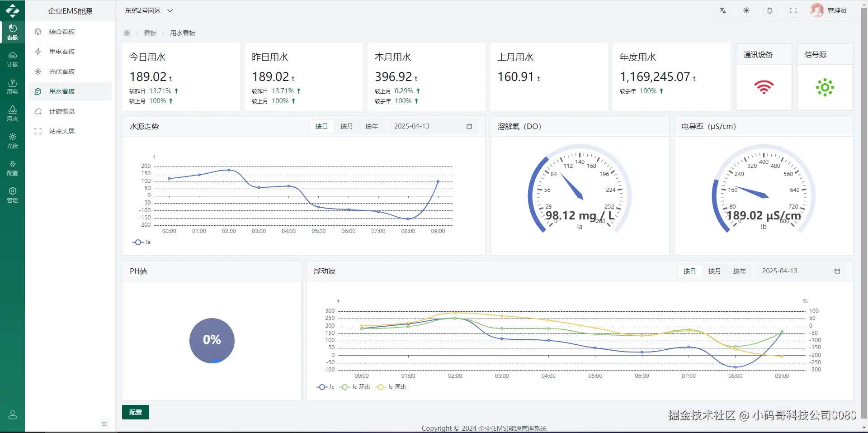
Task: Switch 浮动波 chart to 按年
Action: tap(740, 271)
